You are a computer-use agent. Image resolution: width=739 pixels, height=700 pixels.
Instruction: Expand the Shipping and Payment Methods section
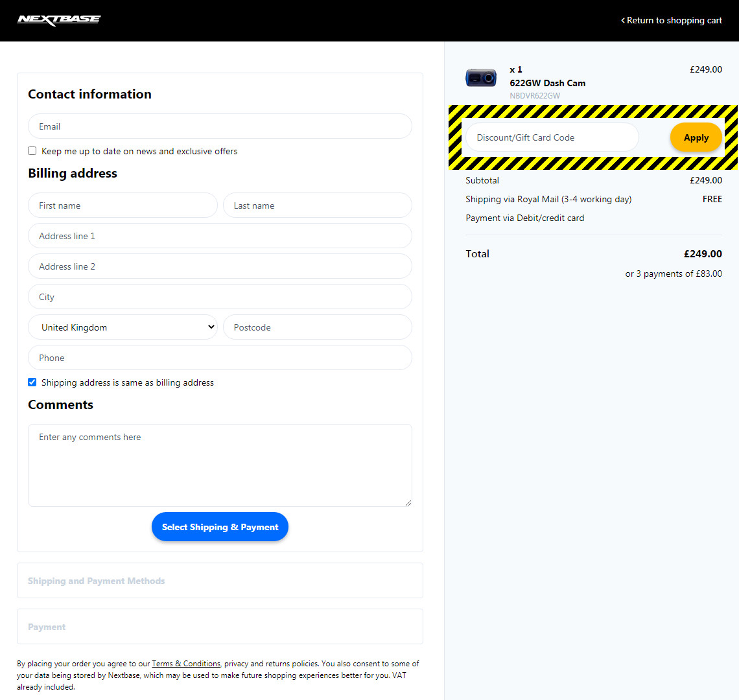220,580
